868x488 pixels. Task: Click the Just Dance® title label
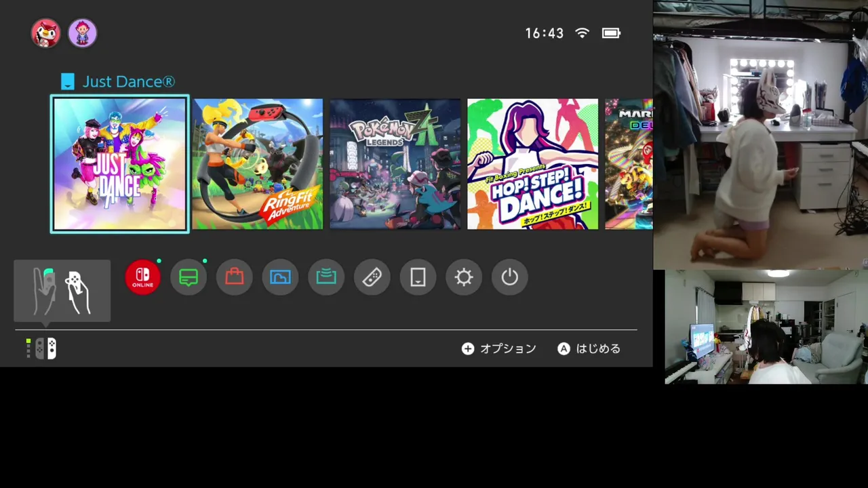click(x=129, y=81)
